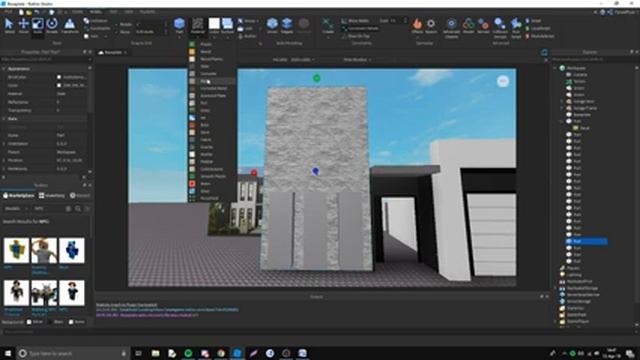Open the Effects flame icon
Viewport: 640px width, 360px height.
pos(417,24)
